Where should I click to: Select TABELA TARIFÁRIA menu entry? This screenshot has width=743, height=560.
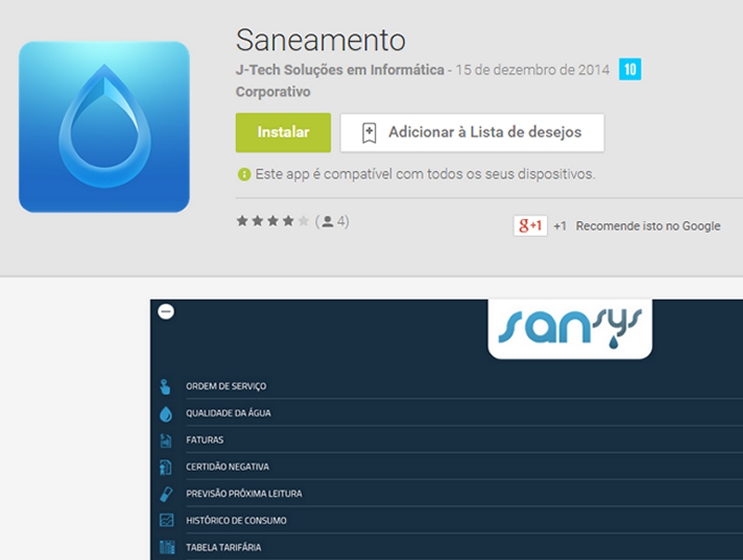pos(223,548)
